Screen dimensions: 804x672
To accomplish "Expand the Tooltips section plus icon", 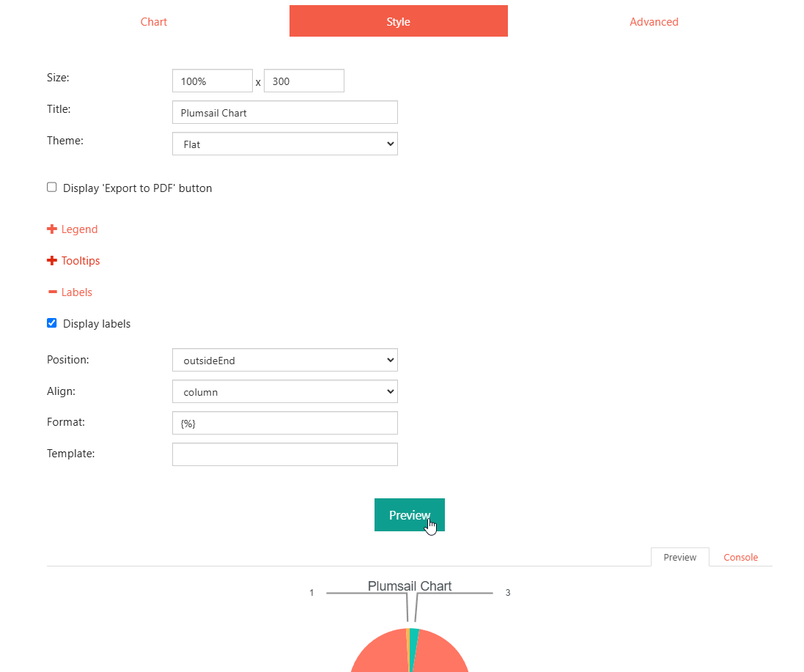I will (x=52, y=261).
